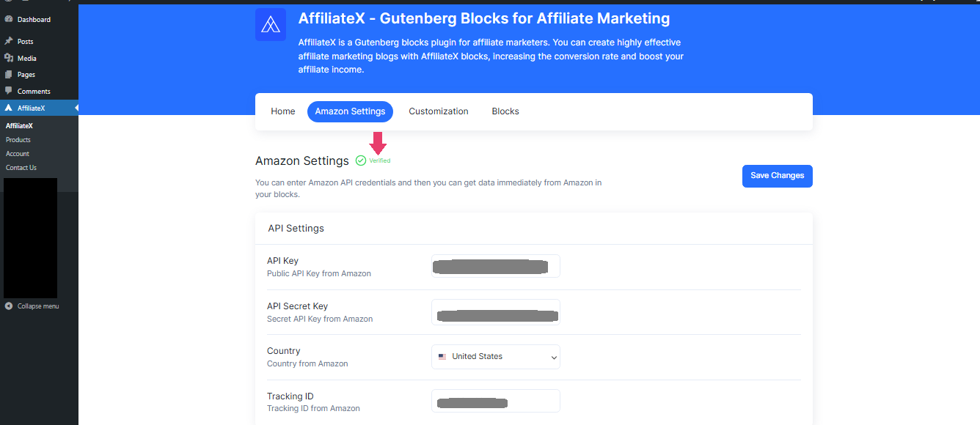Switch to the Home tab
Screen dimensions: 980x425
click(282, 111)
